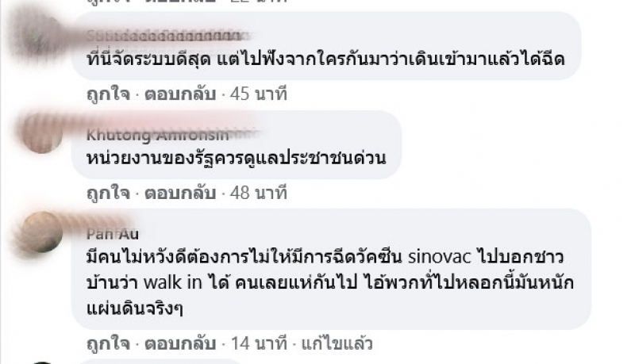This screenshot has height=364, width=635.
Task: Reply to the comment posted 45 นาที ago
Action: click(x=180, y=94)
